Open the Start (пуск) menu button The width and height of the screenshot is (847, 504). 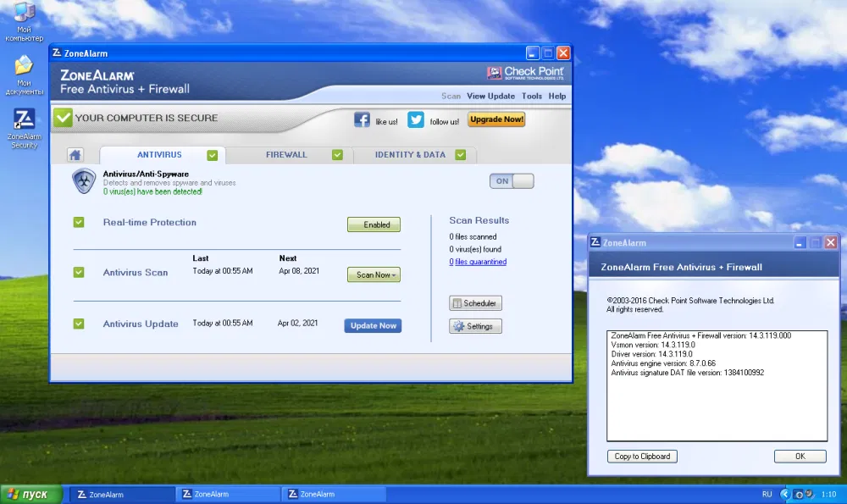[x=31, y=495]
